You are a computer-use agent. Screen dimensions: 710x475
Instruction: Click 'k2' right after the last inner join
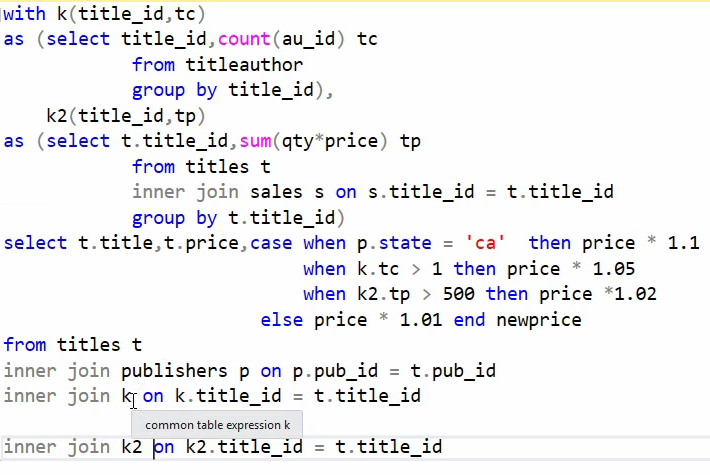(132, 447)
